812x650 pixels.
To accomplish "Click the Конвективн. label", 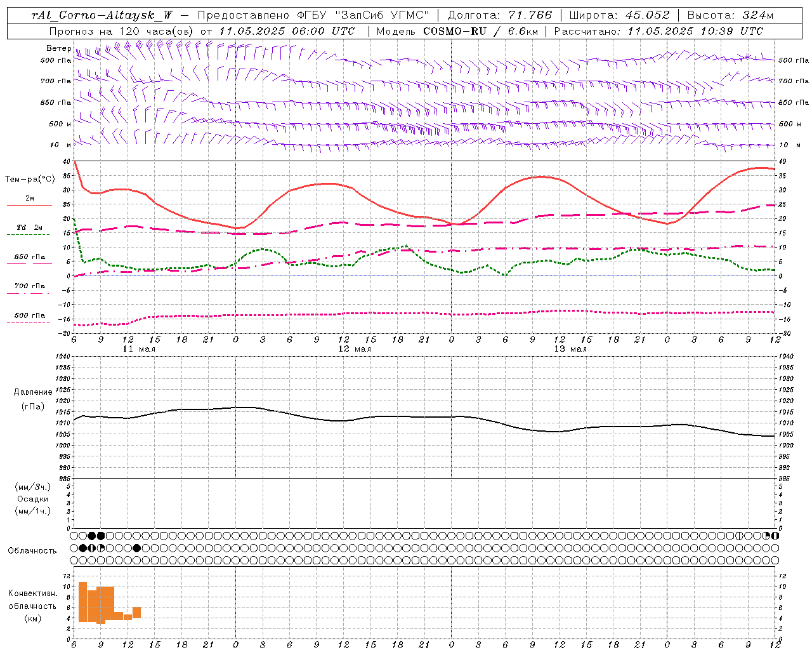I will tap(33, 594).
